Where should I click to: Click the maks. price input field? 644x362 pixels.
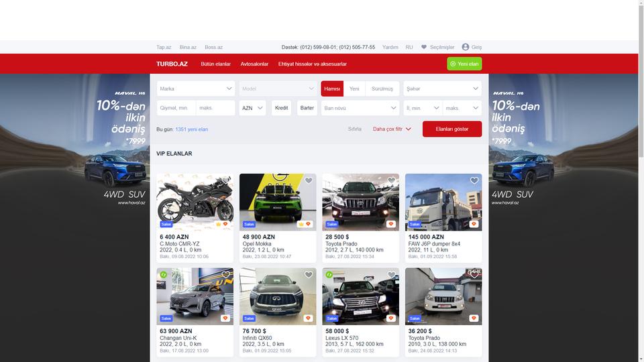(x=215, y=108)
